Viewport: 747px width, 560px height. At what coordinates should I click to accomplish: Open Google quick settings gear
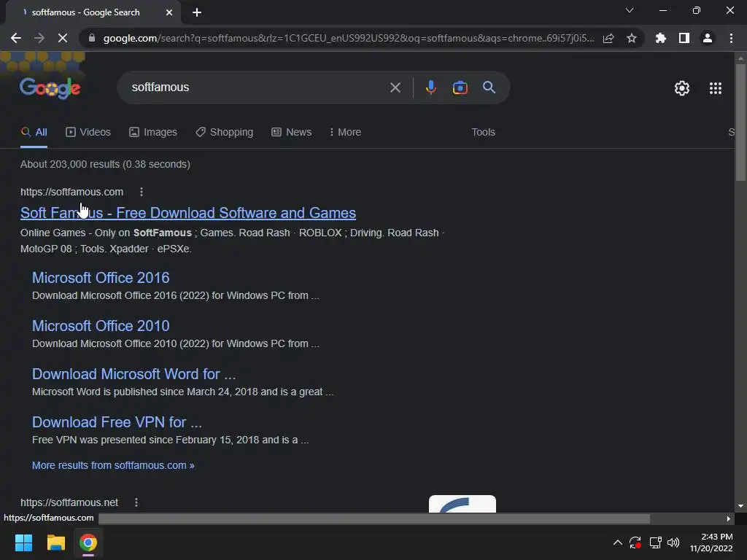[x=682, y=88]
